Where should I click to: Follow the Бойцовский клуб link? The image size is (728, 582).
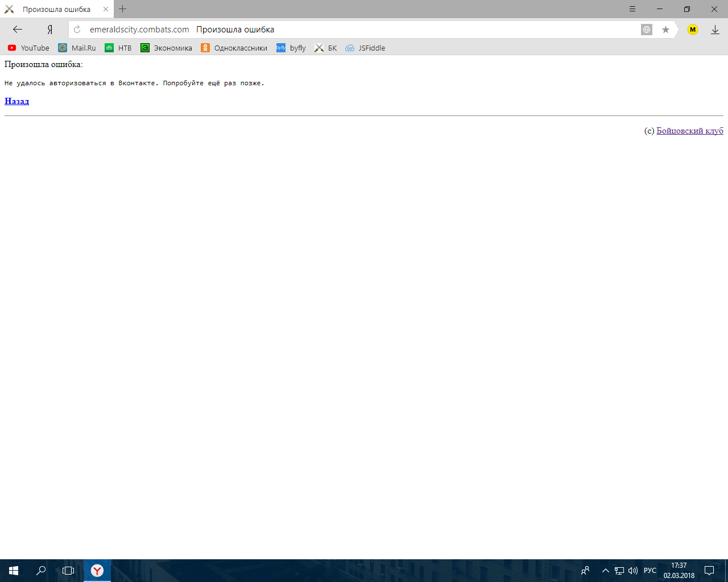coord(690,131)
